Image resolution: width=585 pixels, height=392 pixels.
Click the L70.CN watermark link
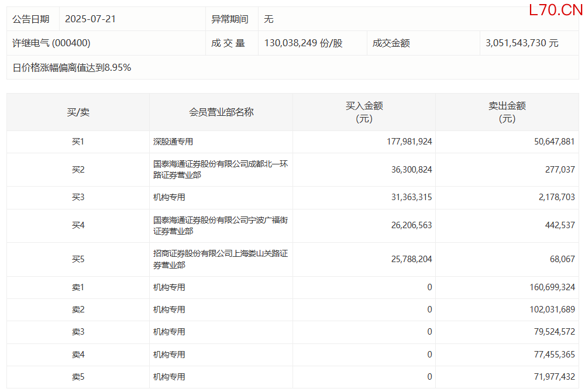[x=555, y=10]
